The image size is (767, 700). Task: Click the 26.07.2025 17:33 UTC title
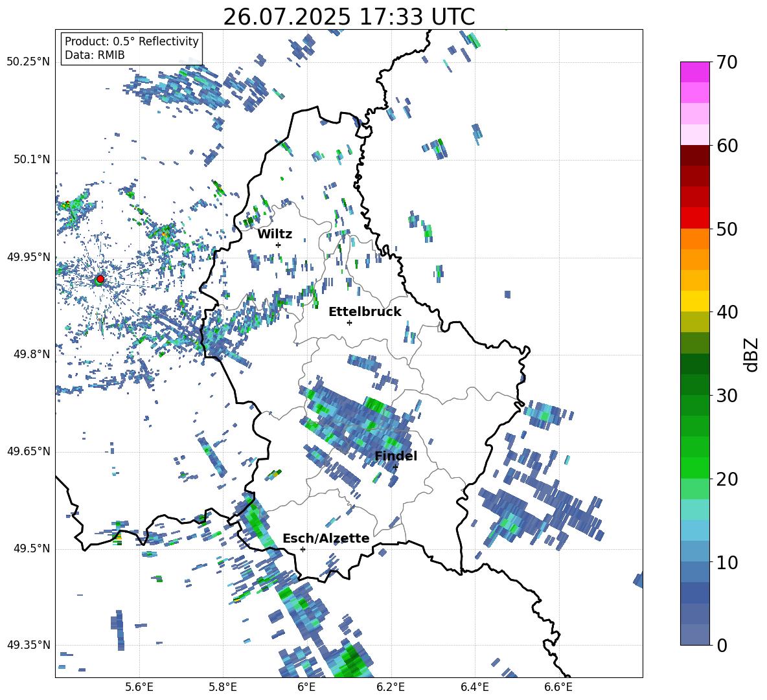tap(349, 17)
